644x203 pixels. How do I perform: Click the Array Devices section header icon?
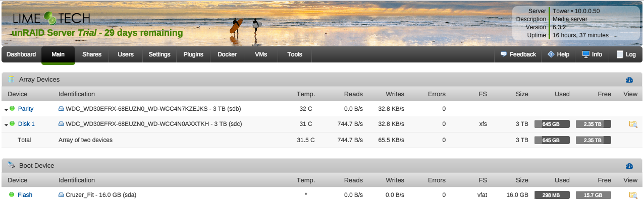[x=11, y=80]
